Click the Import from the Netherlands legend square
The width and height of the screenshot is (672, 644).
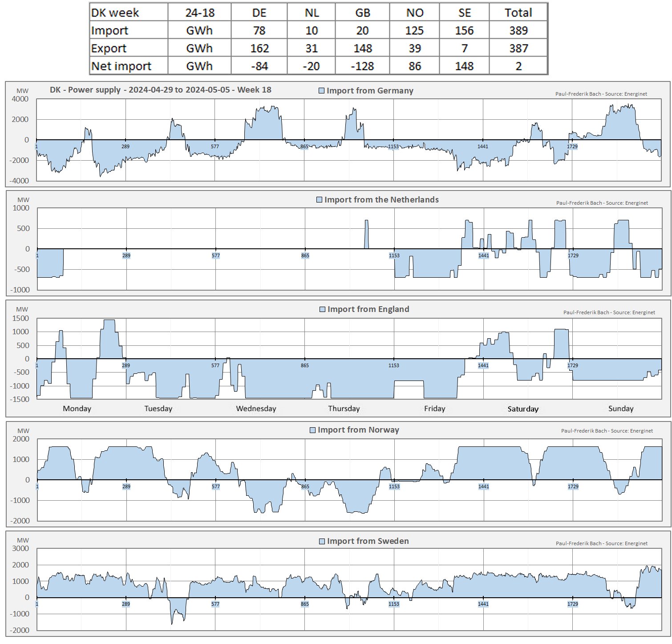pyautogui.click(x=319, y=200)
